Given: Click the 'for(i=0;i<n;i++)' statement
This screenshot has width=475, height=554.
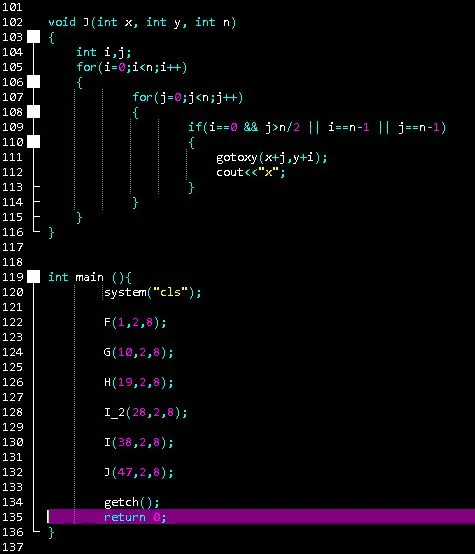Looking at the screenshot, I should [131, 67].
